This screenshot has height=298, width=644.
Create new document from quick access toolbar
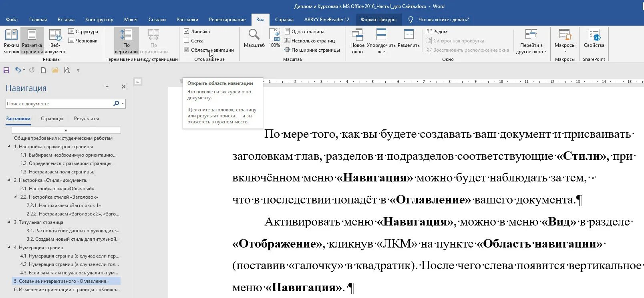(x=43, y=70)
